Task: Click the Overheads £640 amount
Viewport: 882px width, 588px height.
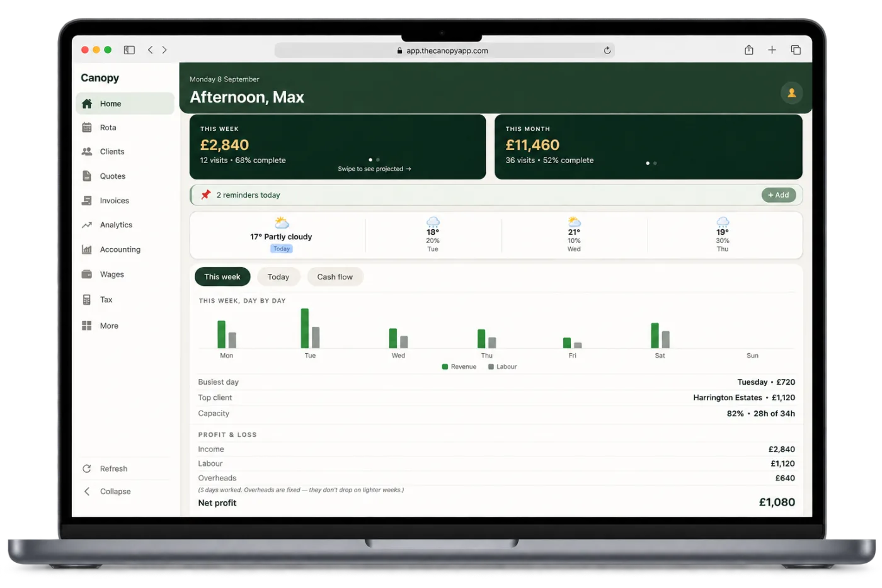Action: pos(785,478)
